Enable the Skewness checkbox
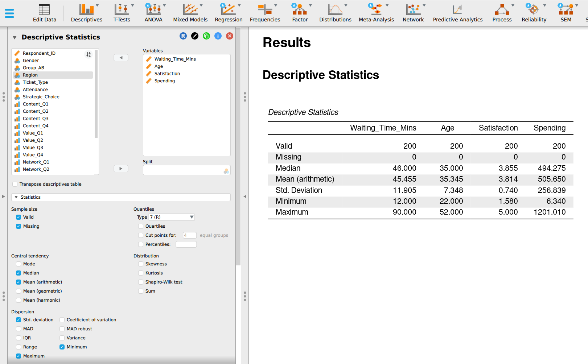The height and width of the screenshot is (364, 588). click(x=141, y=264)
